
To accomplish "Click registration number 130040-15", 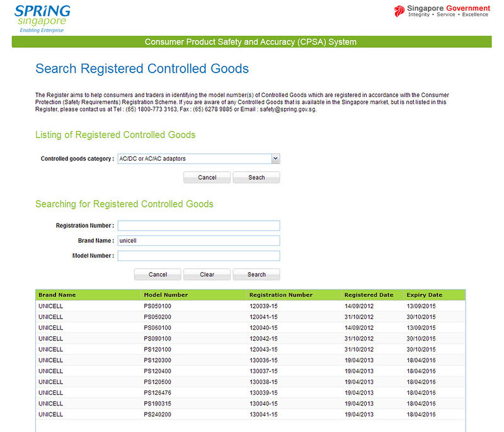I will click(x=263, y=404).
